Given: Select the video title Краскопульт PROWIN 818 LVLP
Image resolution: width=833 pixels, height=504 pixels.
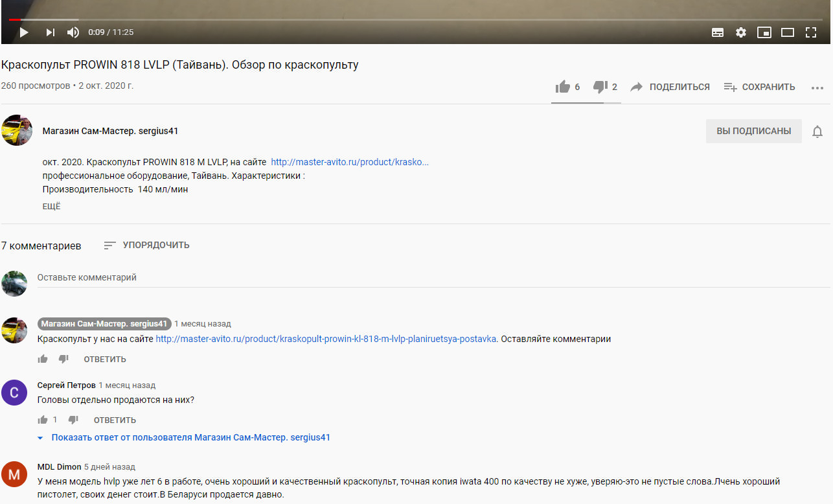Looking at the screenshot, I should pyautogui.click(x=180, y=65).
